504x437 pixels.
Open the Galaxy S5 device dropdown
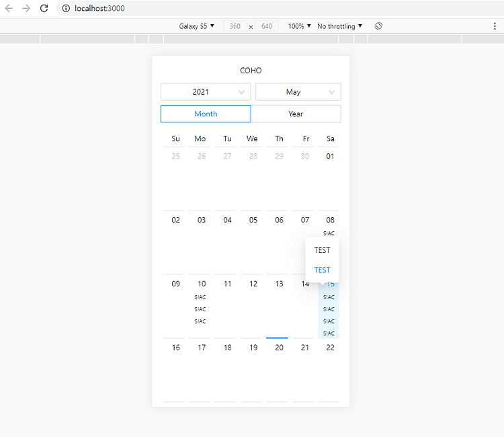coord(196,26)
